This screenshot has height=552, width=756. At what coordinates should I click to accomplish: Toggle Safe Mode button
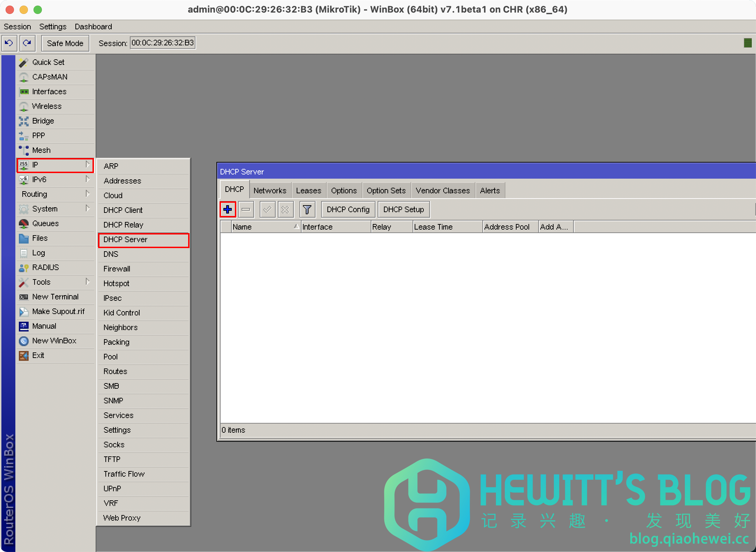pyautogui.click(x=65, y=43)
